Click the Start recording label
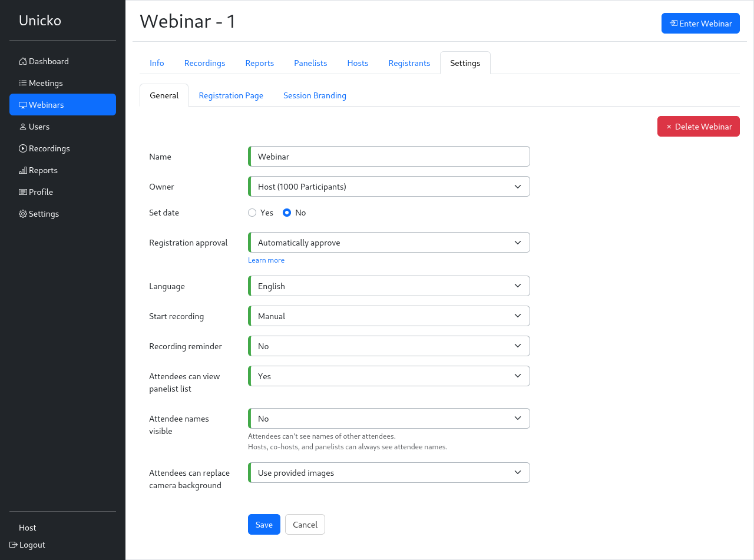This screenshot has width=754, height=560. 177,316
